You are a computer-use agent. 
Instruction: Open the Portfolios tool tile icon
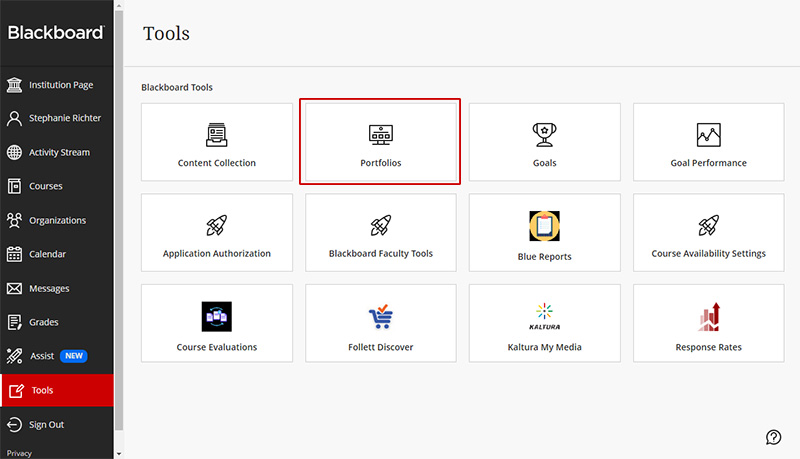[380, 134]
